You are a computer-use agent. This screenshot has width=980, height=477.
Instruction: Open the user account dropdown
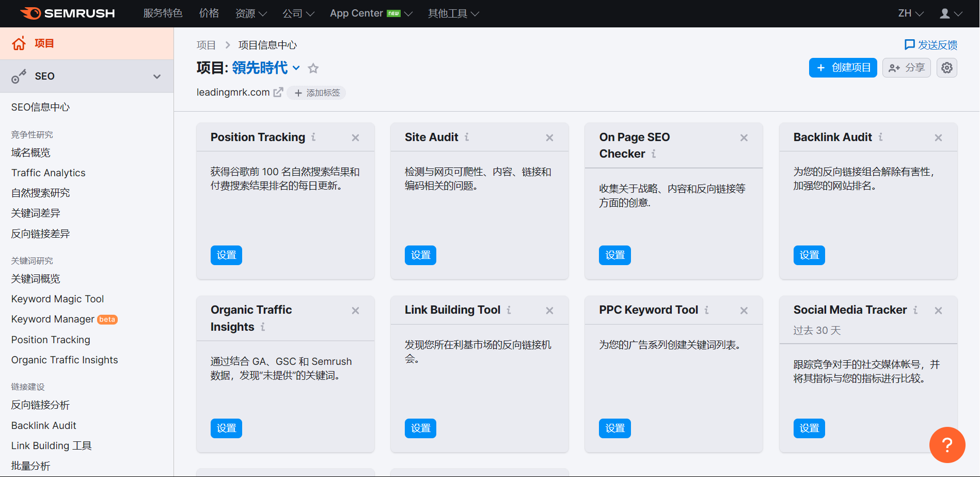tap(951, 13)
